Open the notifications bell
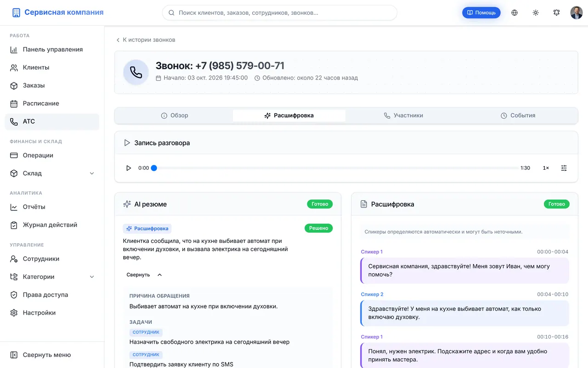 click(x=557, y=12)
